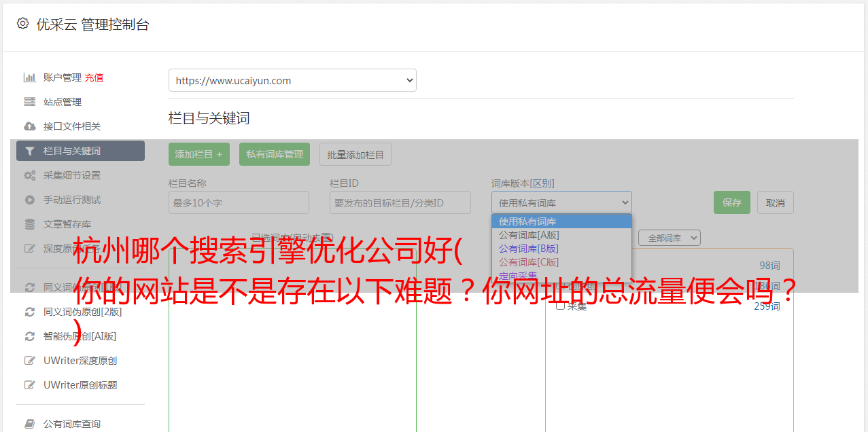This screenshot has width=868, height=432.
Task: Select the 栏目与关键词 filter icon
Action: click(30, 151)
